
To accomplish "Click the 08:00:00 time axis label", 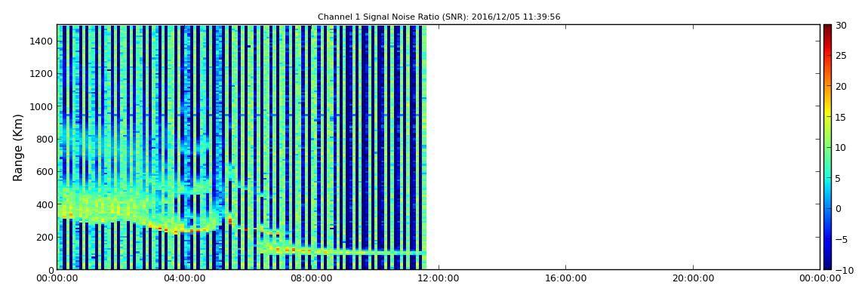I will pyautogui.click(x=311, y=279).
